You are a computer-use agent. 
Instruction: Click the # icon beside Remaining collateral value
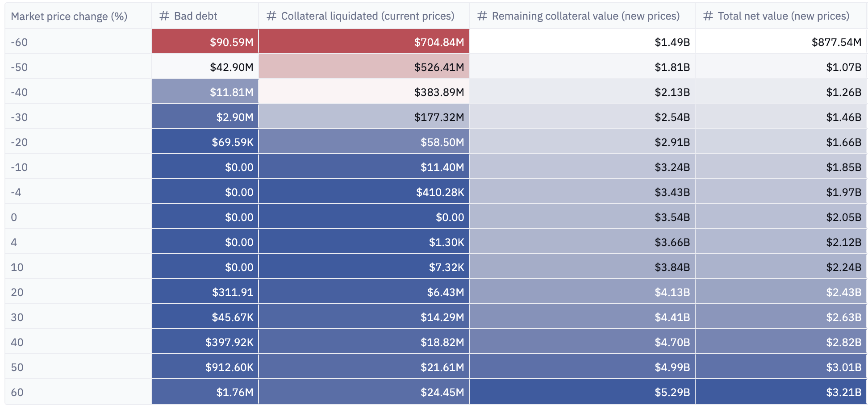482,16
